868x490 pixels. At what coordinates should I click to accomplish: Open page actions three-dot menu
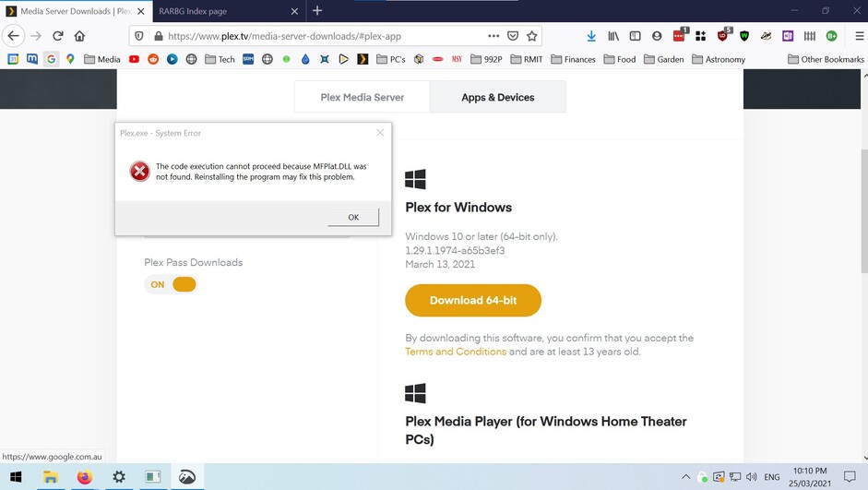point(493,36)
